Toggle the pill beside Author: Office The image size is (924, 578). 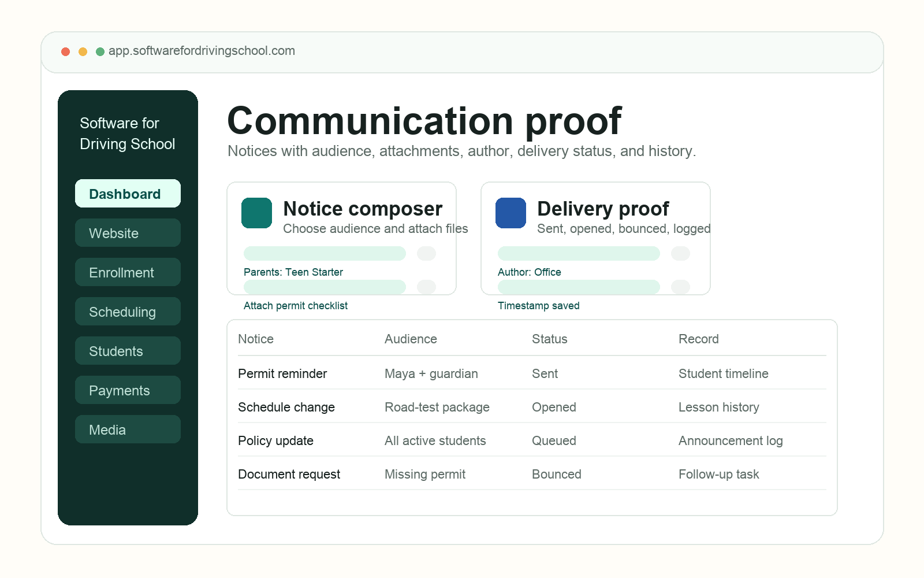click(x=680, y=253)
